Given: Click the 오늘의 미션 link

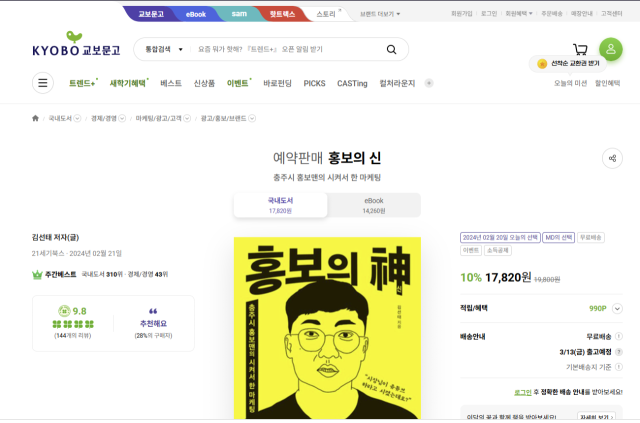Looking at the screenshot, I should pos(570,83).
